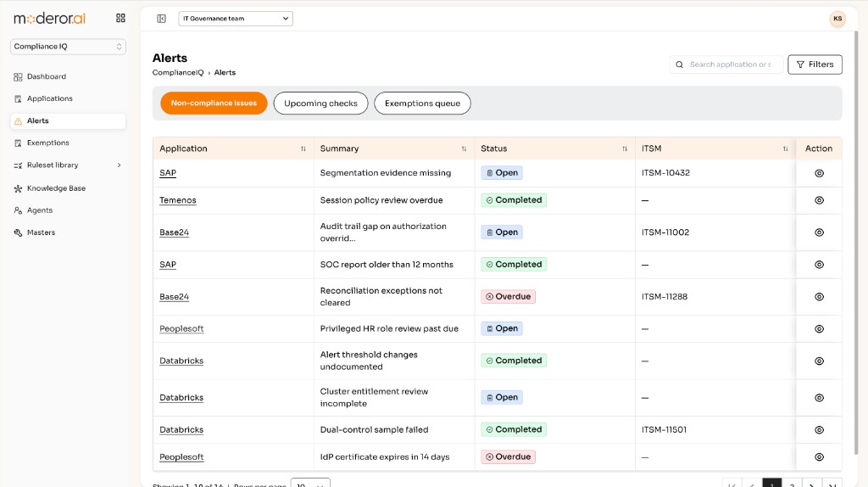View ITSM-11288 alert eye icon
This screenshot has width=868, height=487.
point(820,297)
